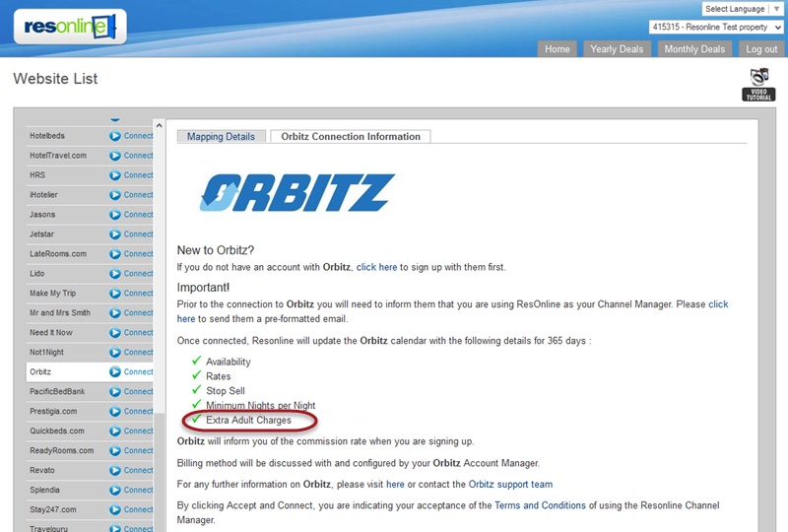Switch to the Mapping Details tab
The height and width of the screenshot is (532, 788).
tap(221, 136)
